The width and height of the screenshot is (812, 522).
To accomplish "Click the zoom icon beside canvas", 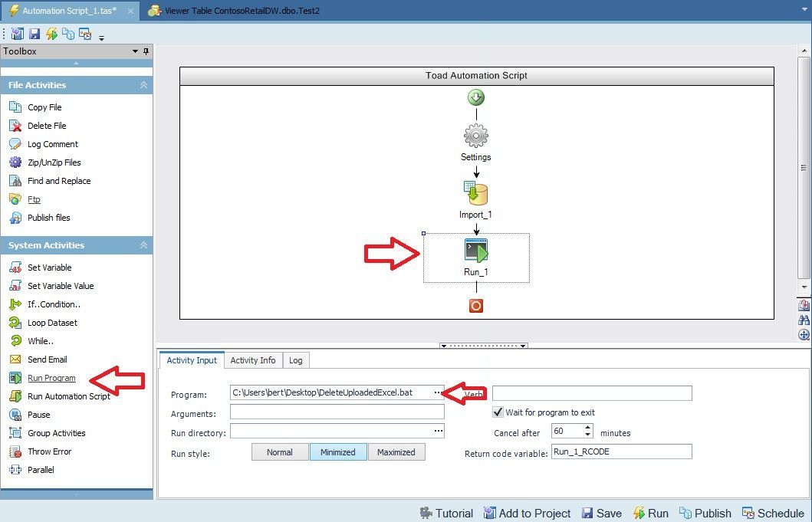I will (x=804, y=334).
